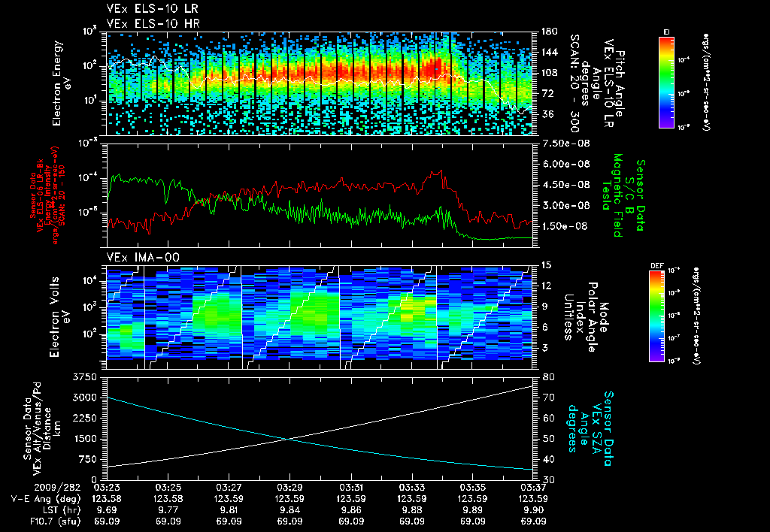Click the "03:37" time tick label

tap(533, 488)
